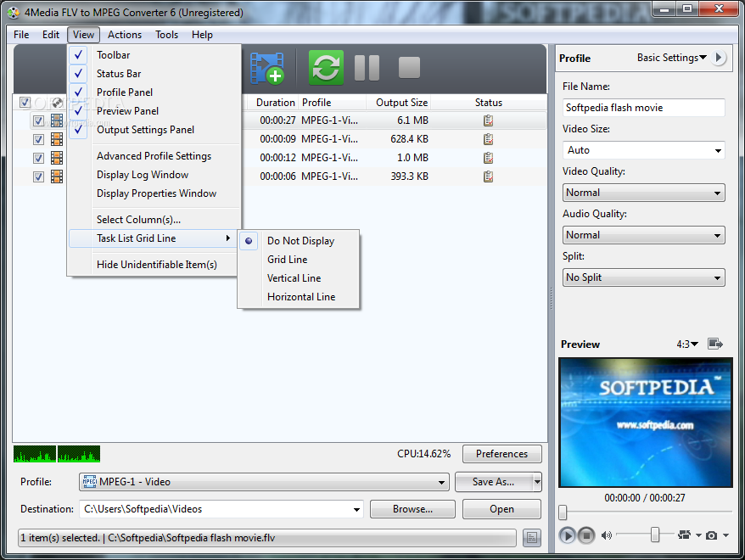Viewport: 745px width, 560px height.
Task: Click film icon of 393.3 KB row
Action: [57, 176]
